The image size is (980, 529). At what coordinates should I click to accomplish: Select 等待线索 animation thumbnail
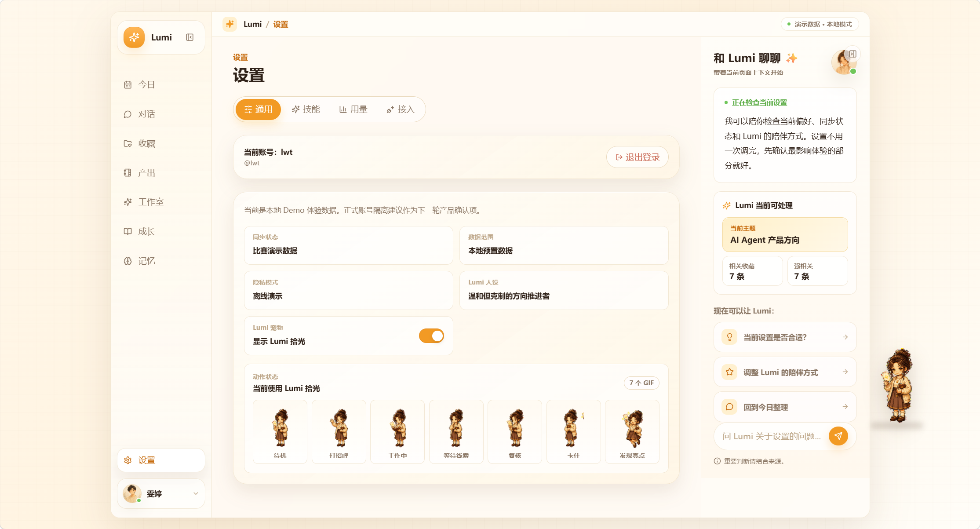(x=456, y=432)
